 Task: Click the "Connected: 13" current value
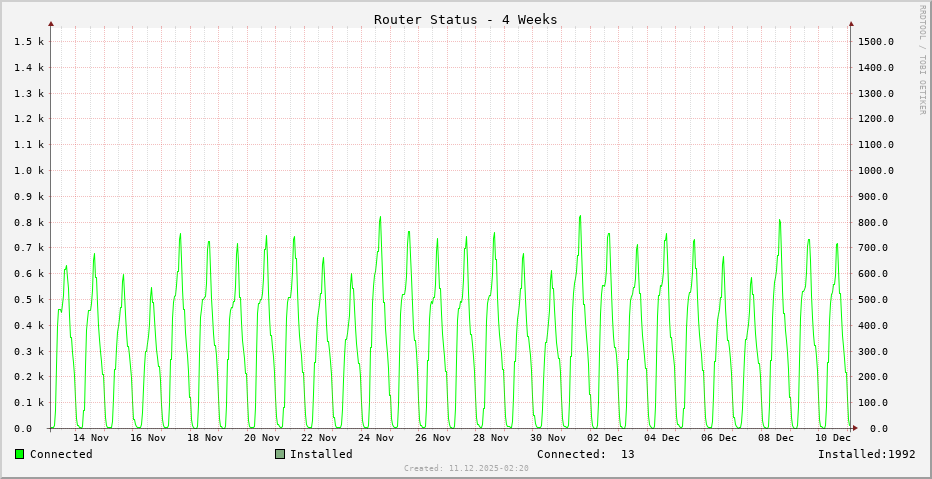[585, 454]
